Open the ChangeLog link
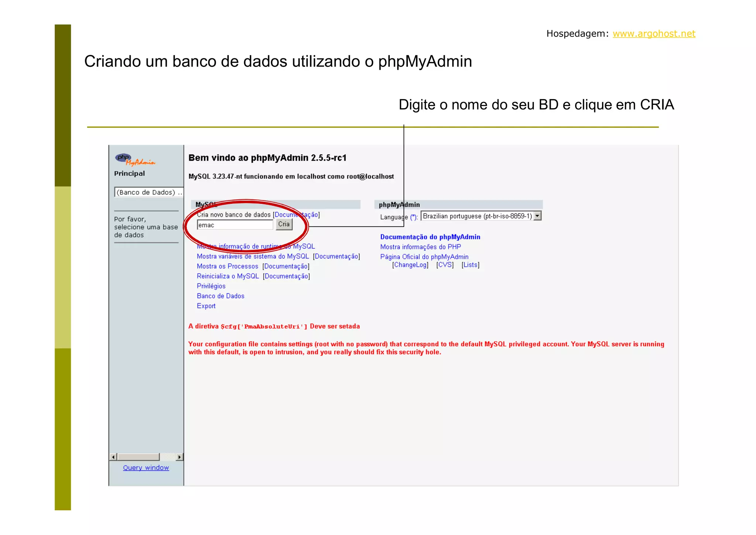Screen dimensions: 756x535 [x=410, y=265]
